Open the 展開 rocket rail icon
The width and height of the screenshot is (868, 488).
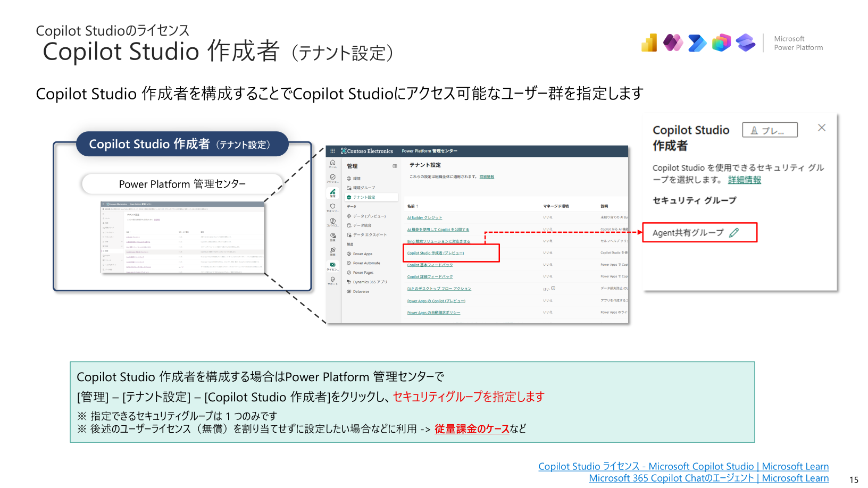(x=332, y=251)
